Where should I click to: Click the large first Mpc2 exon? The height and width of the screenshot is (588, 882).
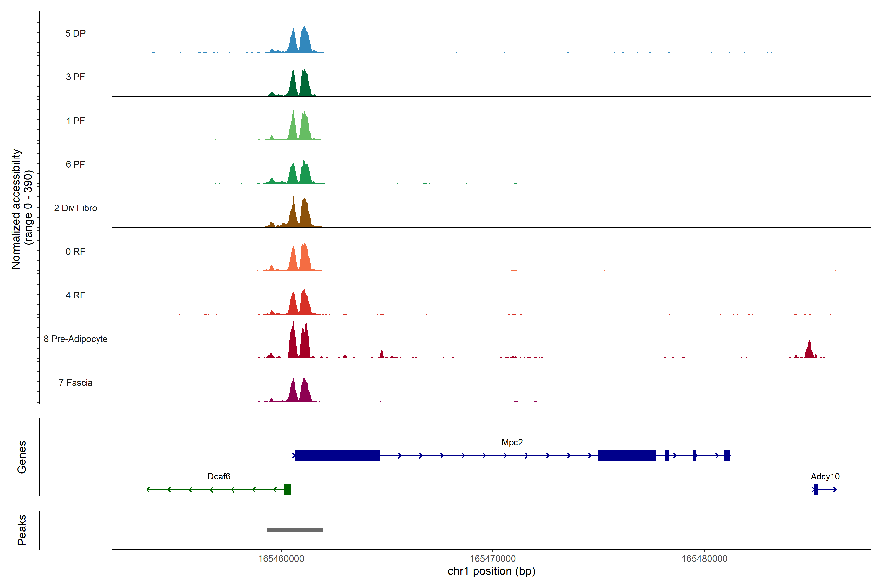click(x=337, y=455)
